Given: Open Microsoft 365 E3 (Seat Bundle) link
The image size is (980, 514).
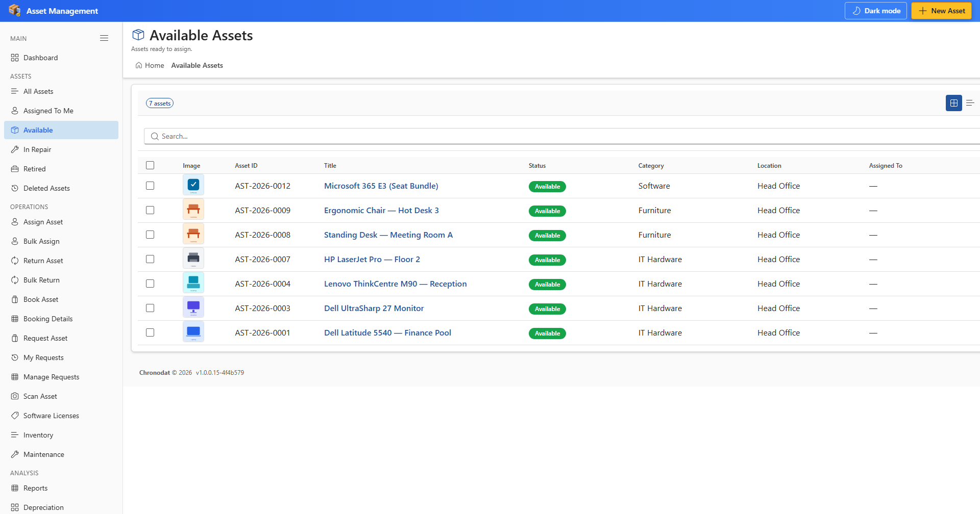Looking at the screenshot, I should click(x=381, y=186).
